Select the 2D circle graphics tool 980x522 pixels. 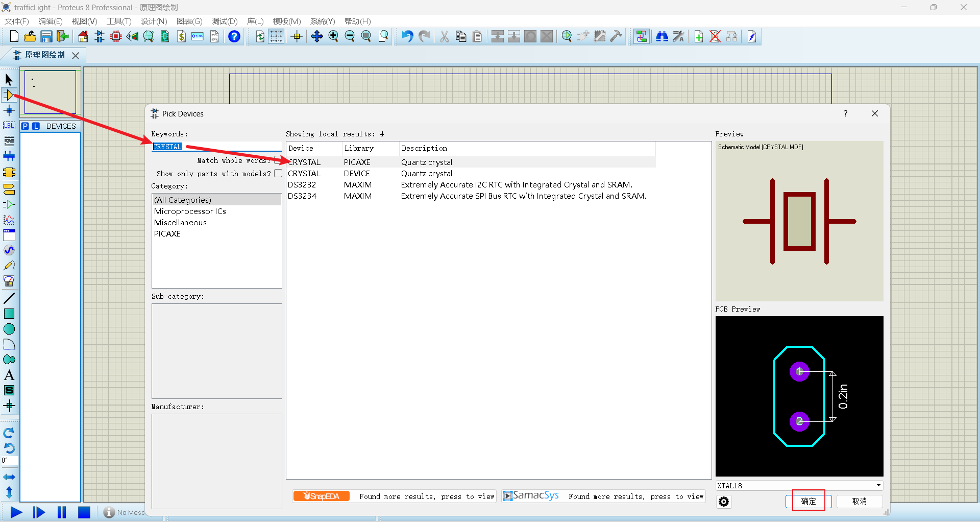pos(9,329)
